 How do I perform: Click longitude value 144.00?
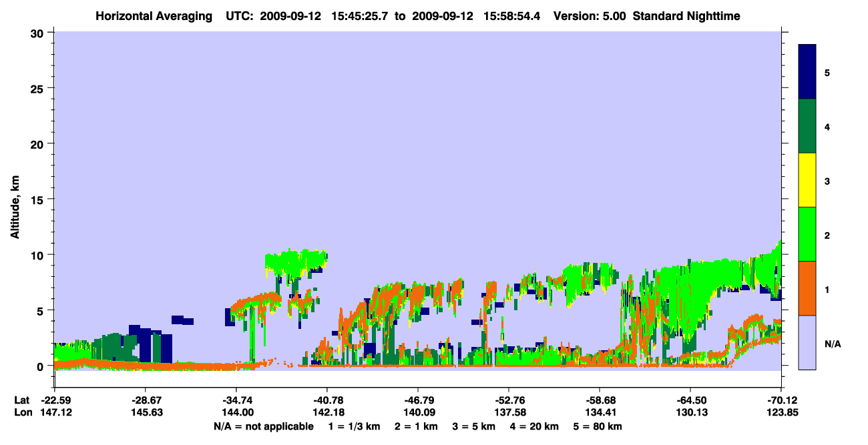pos(236,412)
